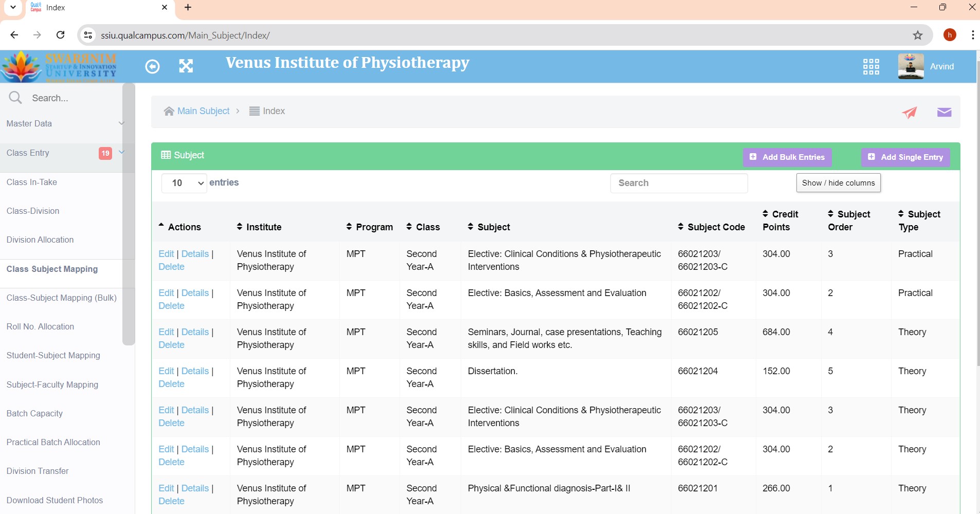This screenshot has height=514, width=980.
Task: Open the purple envelope mail icon
Action: tap(944, 112)
